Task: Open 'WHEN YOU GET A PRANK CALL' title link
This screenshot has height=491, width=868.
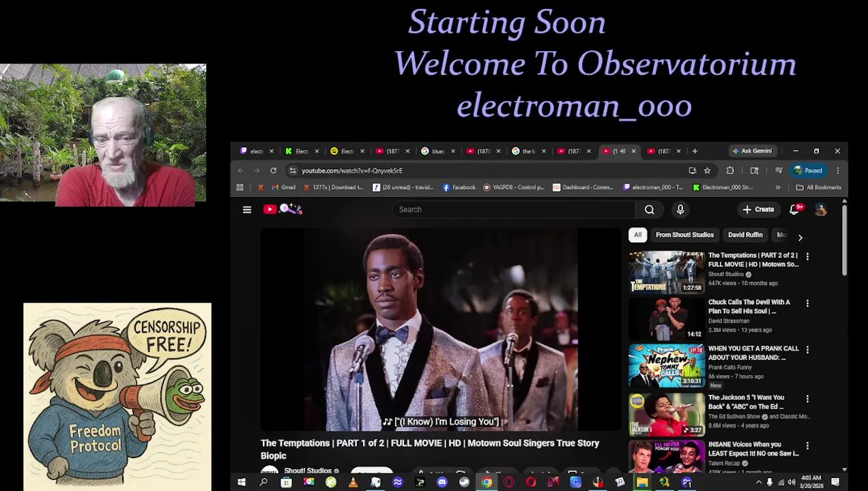Action: point(753,353)
